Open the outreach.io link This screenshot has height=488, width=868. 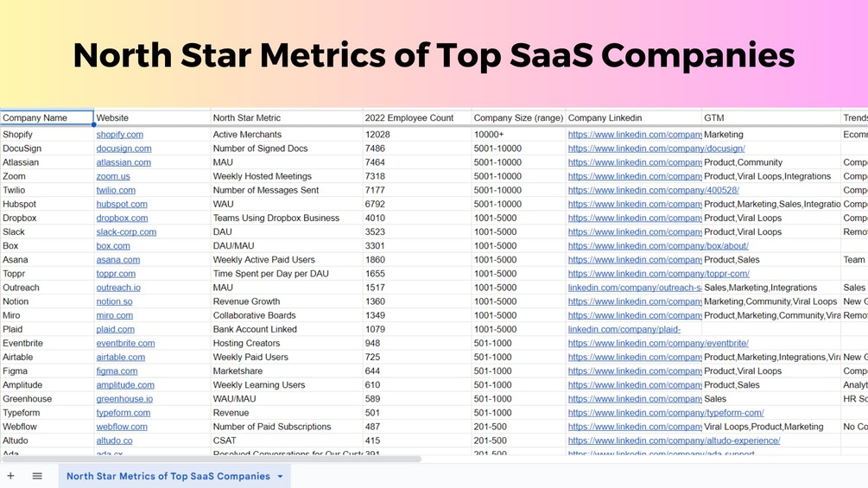click(x=118, y=288)
